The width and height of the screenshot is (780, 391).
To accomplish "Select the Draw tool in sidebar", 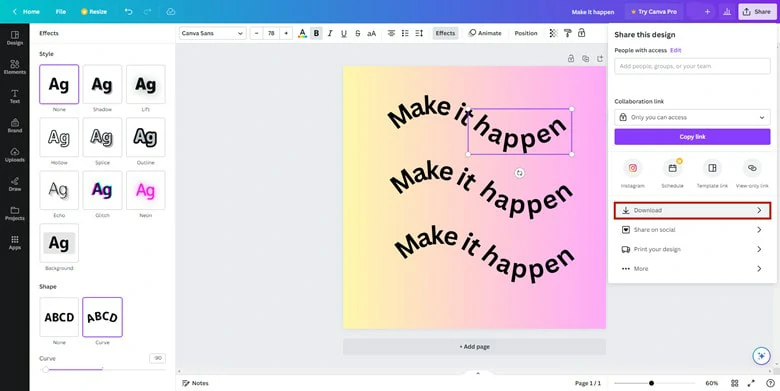I will (x=14, y=184).
